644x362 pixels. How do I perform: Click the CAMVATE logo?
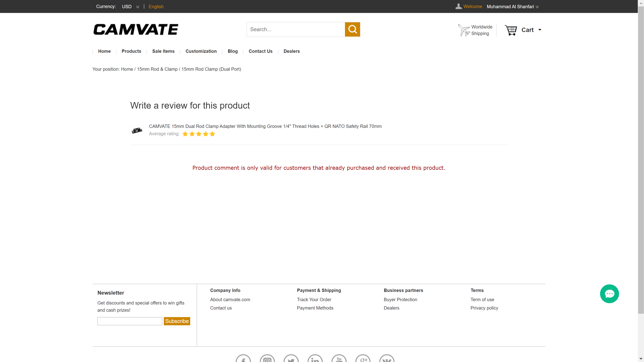pyautogui.click(x=136, y=29)
